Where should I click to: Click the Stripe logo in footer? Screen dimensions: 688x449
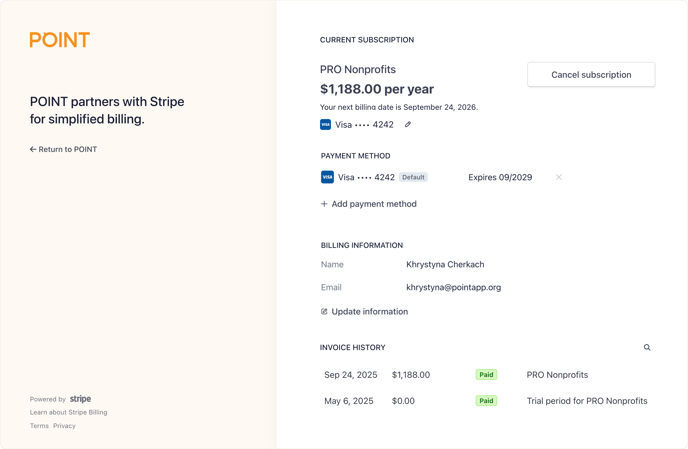pos(80,399)
